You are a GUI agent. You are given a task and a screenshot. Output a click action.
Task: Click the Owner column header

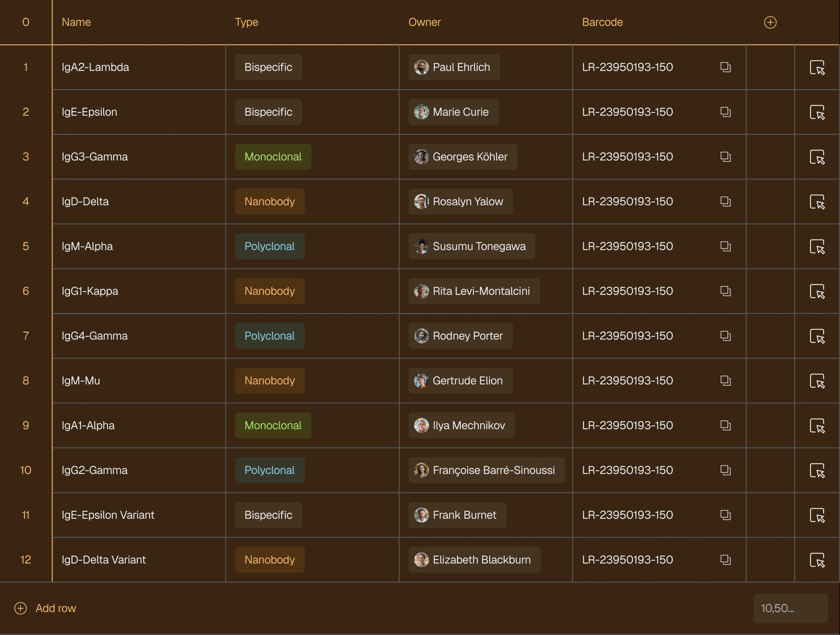coord(425,22)
